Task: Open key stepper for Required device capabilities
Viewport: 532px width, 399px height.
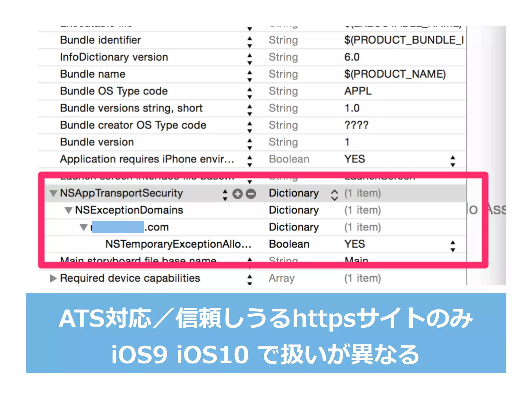Action: [250, 280]
